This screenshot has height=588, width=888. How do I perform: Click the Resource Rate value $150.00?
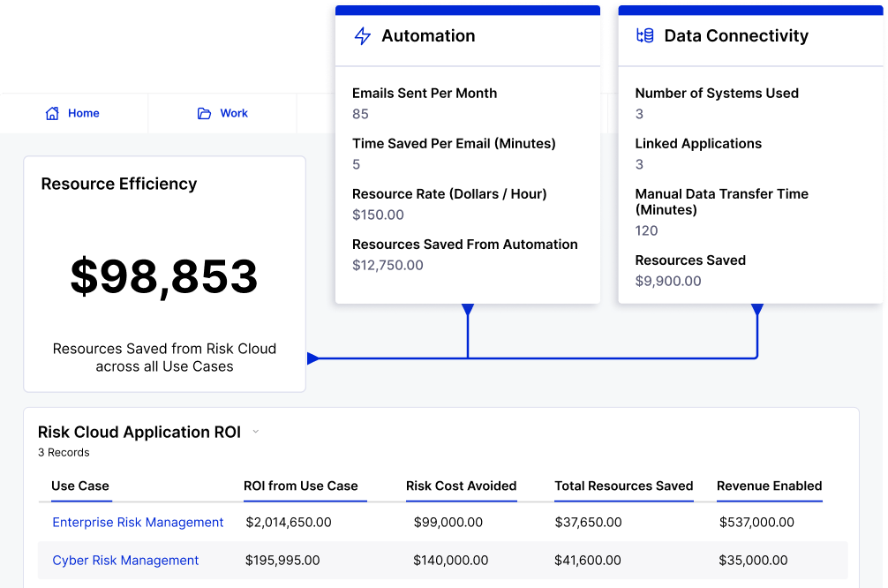coord(378,215)
